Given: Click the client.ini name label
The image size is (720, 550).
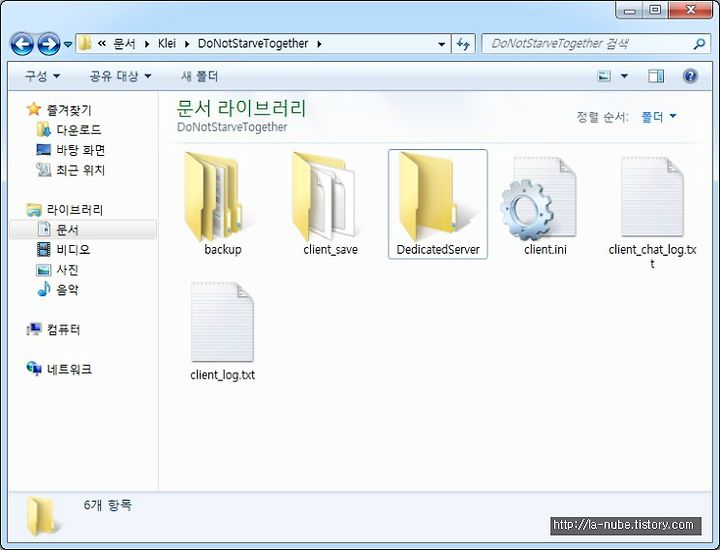Looking at the screenshot, I should pos(545,249).
